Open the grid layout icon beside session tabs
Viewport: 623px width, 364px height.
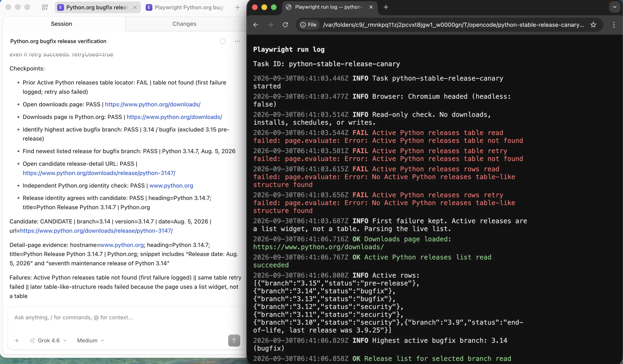coord(45,7)
